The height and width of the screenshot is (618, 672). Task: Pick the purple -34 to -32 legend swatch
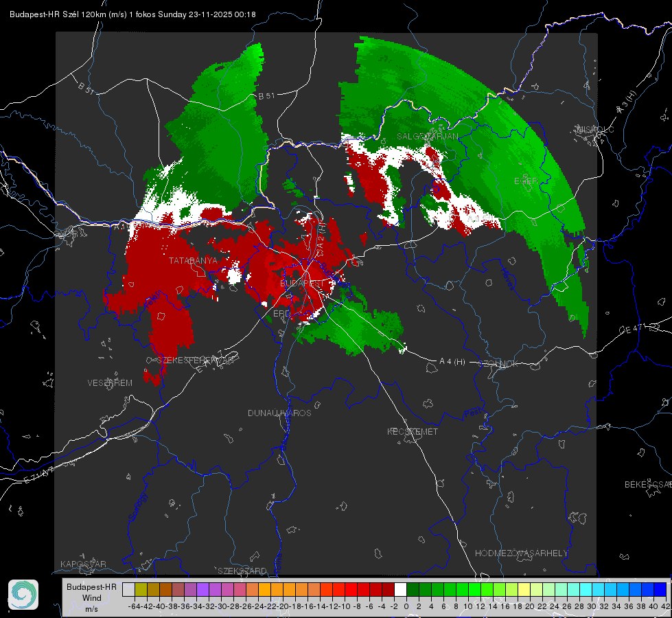(202, 589)
